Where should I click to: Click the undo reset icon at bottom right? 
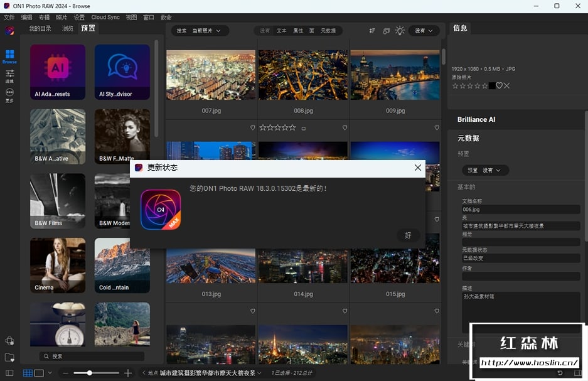560,373
